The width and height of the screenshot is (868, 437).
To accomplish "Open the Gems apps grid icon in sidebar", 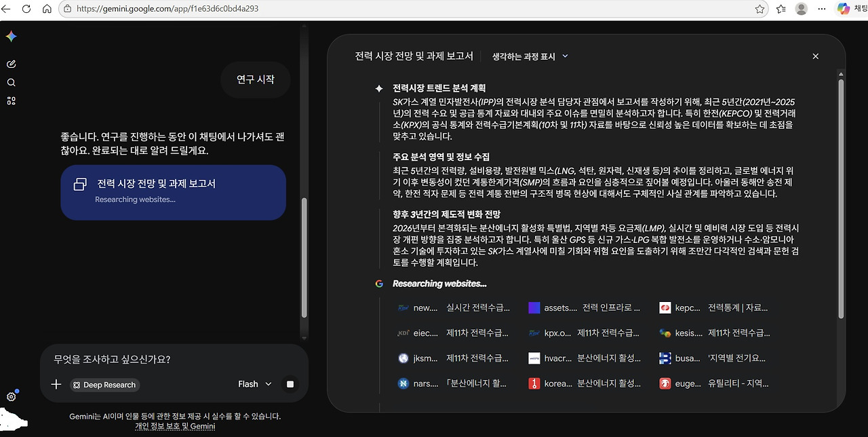I will coord(11,101).
